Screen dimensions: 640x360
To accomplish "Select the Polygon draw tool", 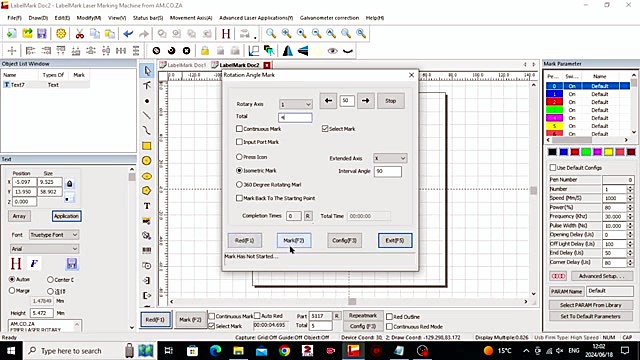I will point(147,191).
